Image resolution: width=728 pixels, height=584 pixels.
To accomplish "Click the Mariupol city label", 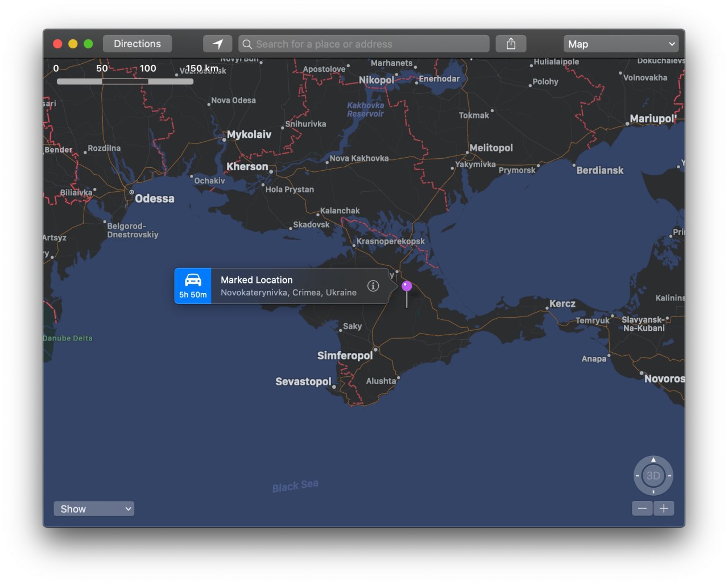I will (x=652, y=118).
